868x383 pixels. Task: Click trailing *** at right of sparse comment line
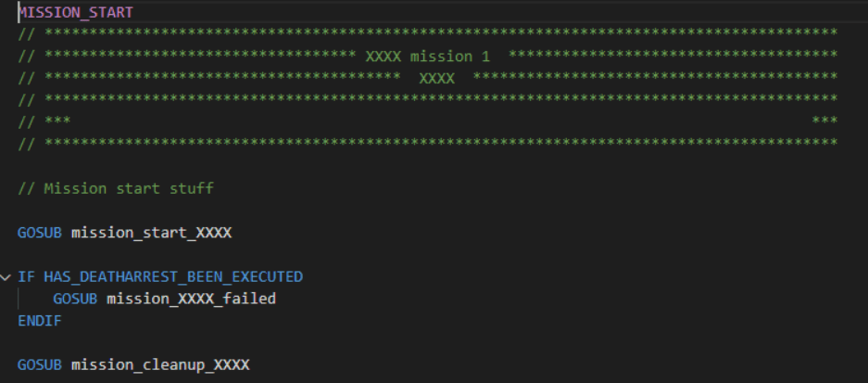click(x=824, y=121)
